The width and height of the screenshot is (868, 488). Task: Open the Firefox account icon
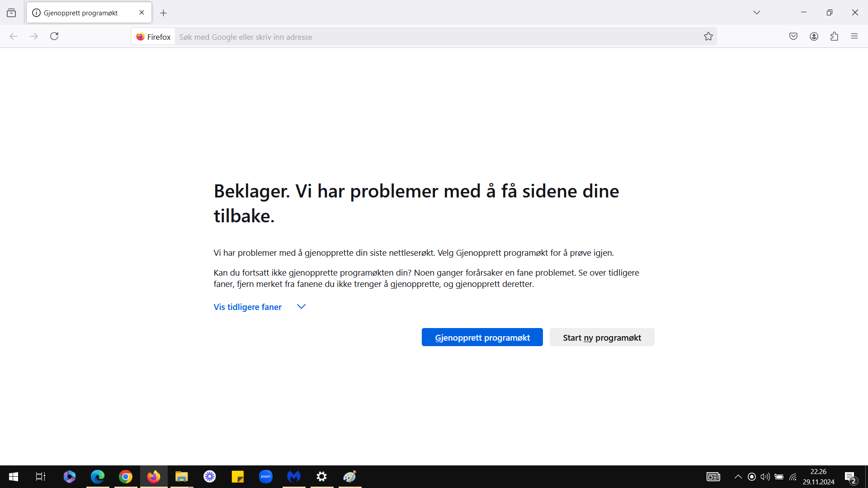(814, 37)
